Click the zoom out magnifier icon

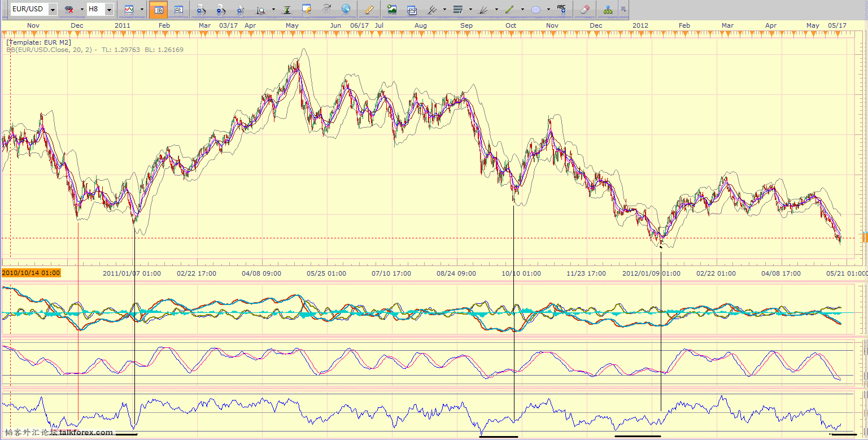coord(221,10)
